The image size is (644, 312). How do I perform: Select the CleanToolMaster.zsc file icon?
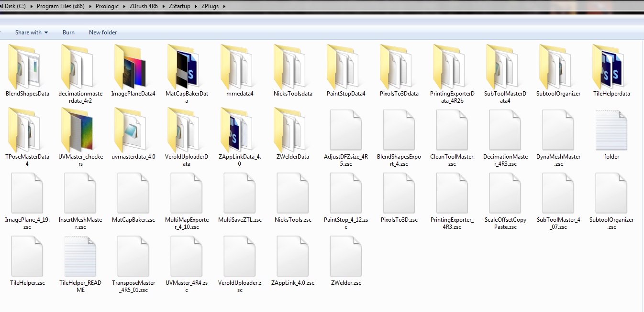click(x=452, y=130)
